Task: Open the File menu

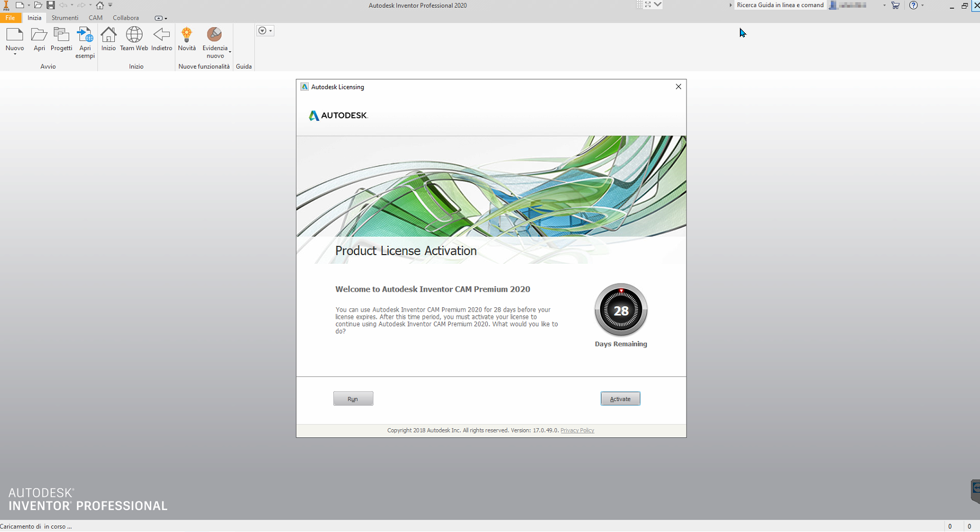Action: pos(10,17)
